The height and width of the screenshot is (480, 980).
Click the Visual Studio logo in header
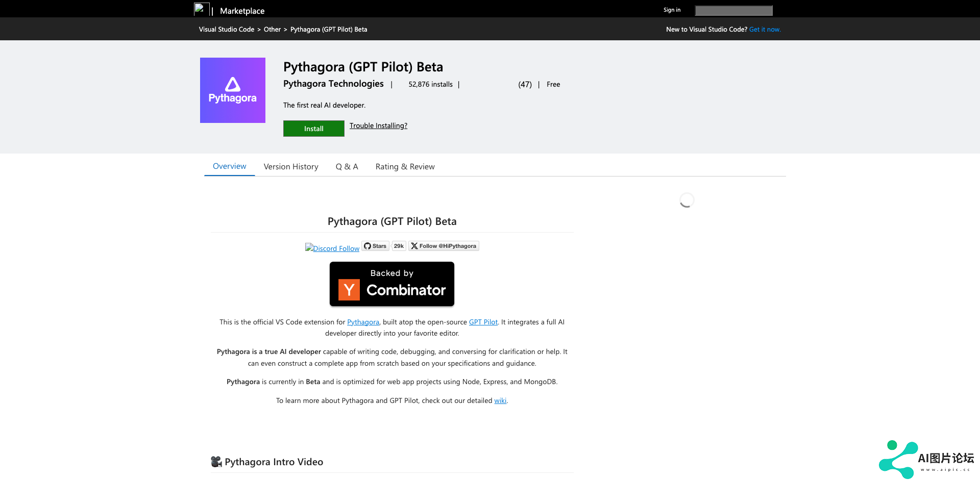[x=202, y=9]
